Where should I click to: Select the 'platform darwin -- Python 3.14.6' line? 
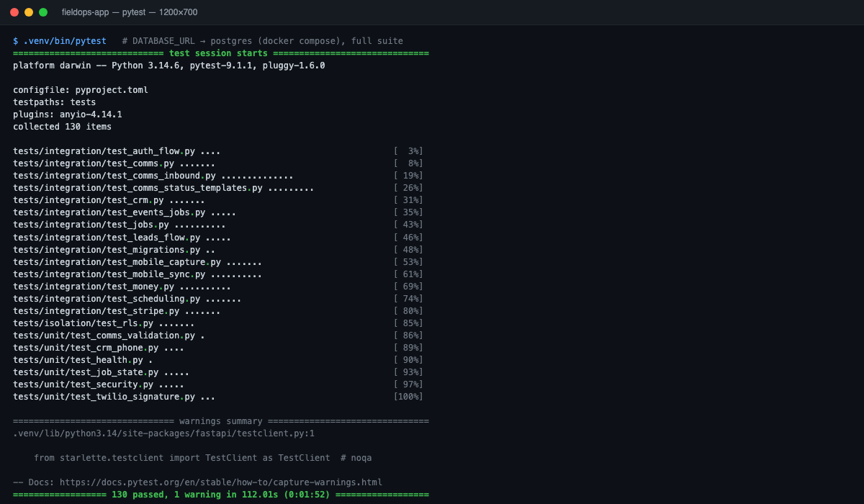169,66
